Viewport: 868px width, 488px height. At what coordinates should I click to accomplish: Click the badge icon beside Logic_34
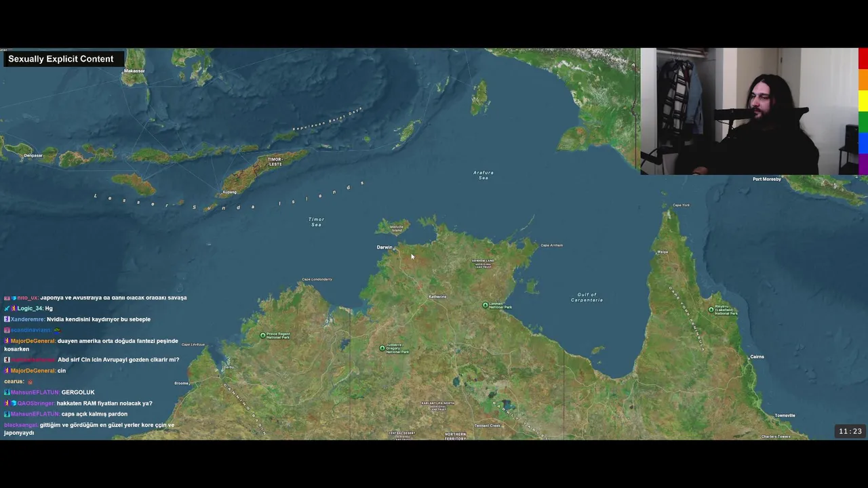pos(12,308)
